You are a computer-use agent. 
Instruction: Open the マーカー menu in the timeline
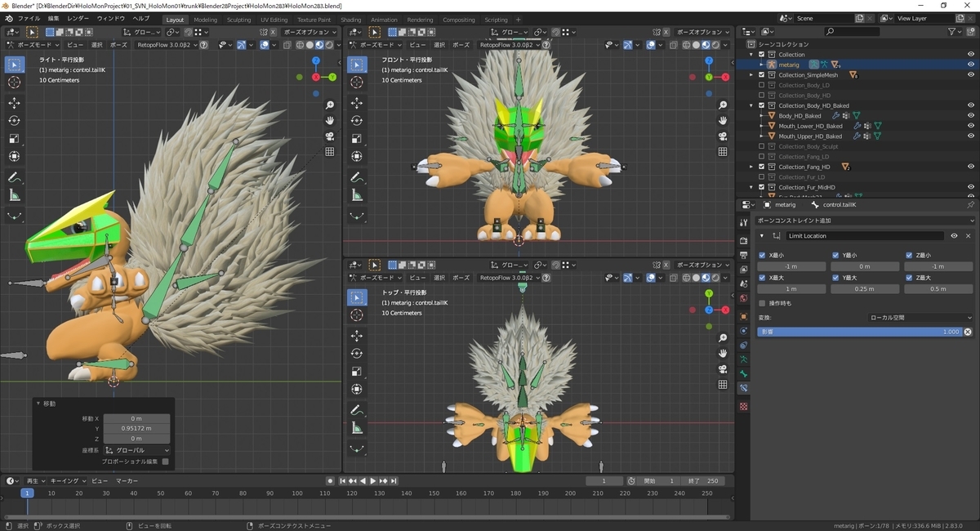127,481
